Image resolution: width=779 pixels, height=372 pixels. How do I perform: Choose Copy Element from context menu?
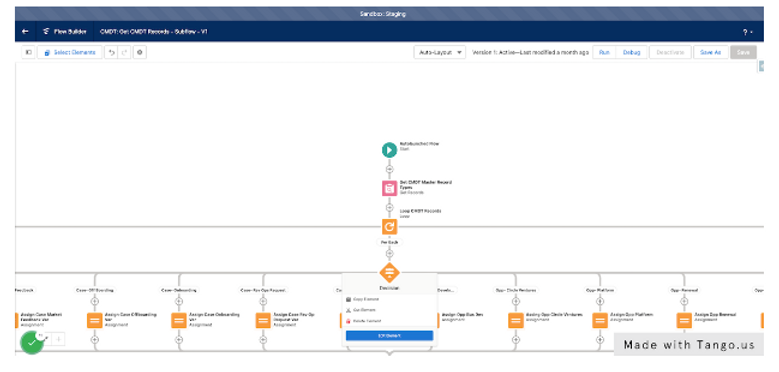tap(366, 299)
